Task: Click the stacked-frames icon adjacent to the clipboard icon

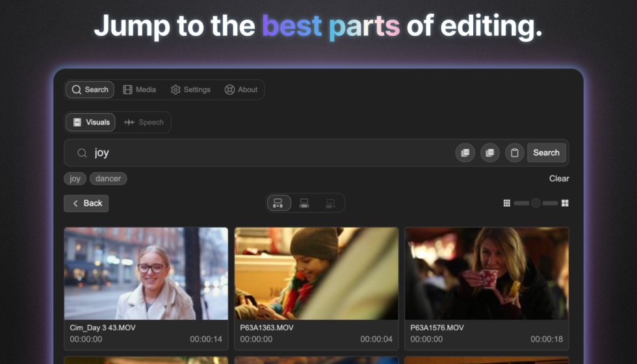Action: pos(490,153)
